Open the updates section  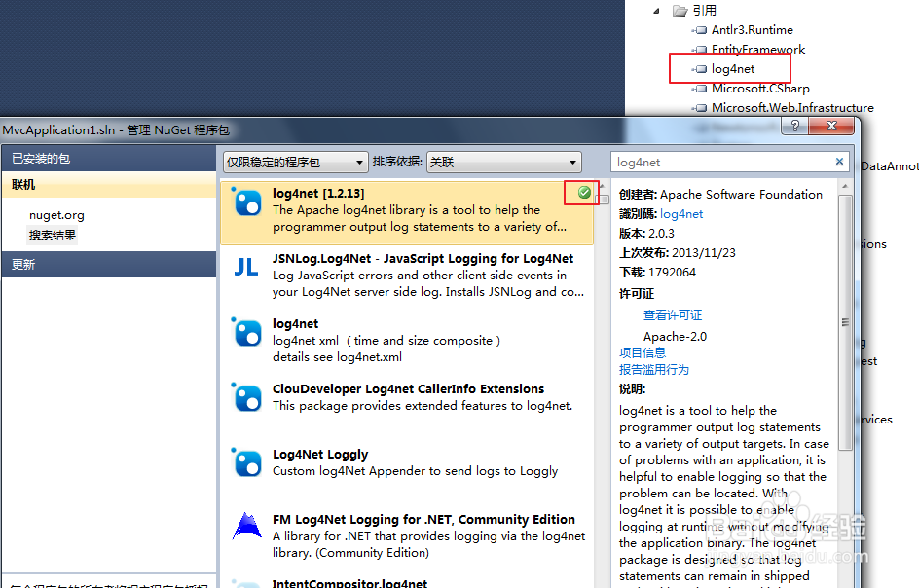(x=109, y=265)
